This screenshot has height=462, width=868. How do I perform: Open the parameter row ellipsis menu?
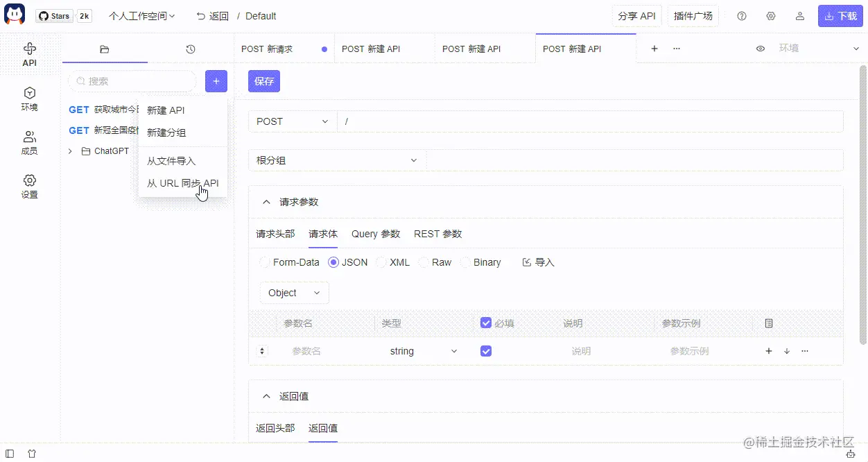coord(804,351)
